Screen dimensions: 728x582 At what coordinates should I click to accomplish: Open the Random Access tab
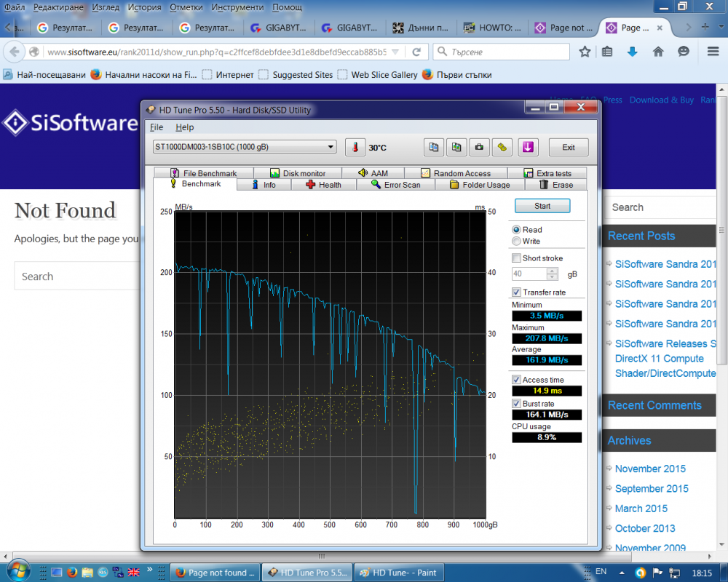[456, 173]
